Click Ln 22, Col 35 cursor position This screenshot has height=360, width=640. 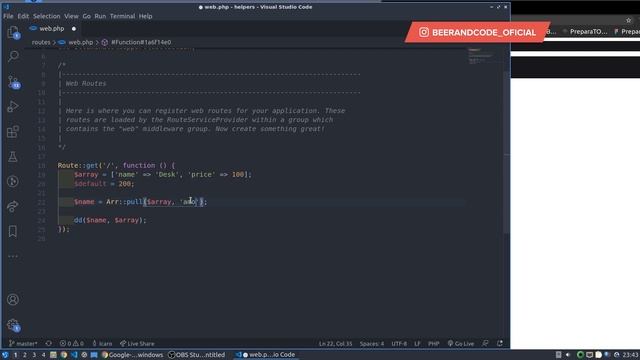click(x=335, y=344)
